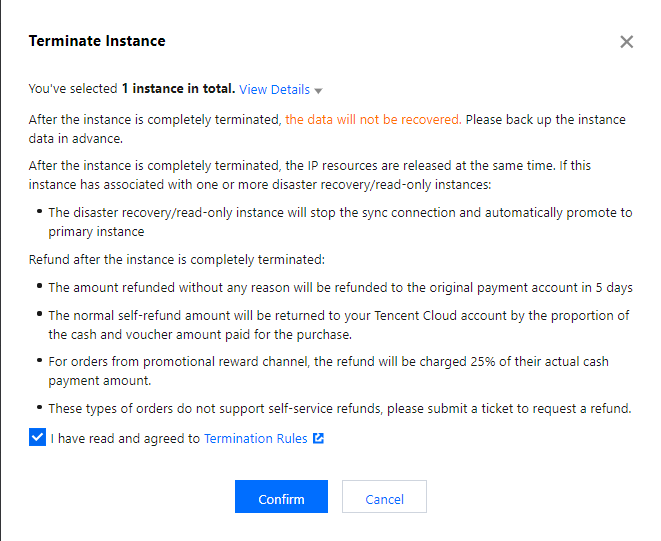Viewport: 661px width, 541px height.
Task: Click the Refund after the instance heading
Action: (x=177, y=259)
